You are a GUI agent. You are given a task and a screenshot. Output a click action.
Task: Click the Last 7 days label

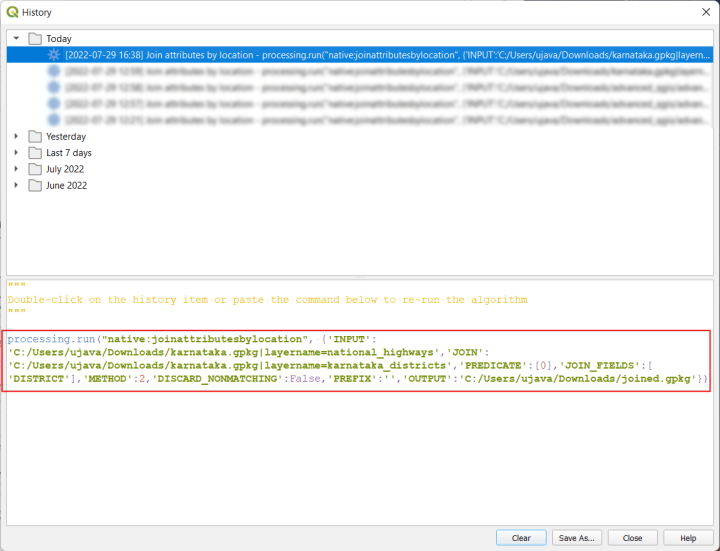pyautogui.click(x=69, y=152)
